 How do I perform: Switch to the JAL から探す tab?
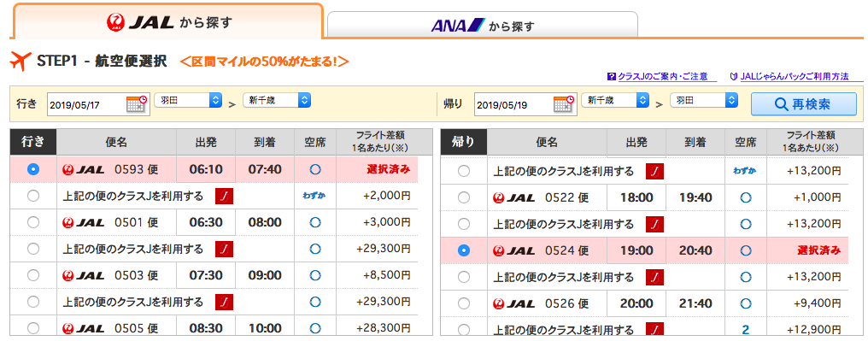tap(167, 21)
